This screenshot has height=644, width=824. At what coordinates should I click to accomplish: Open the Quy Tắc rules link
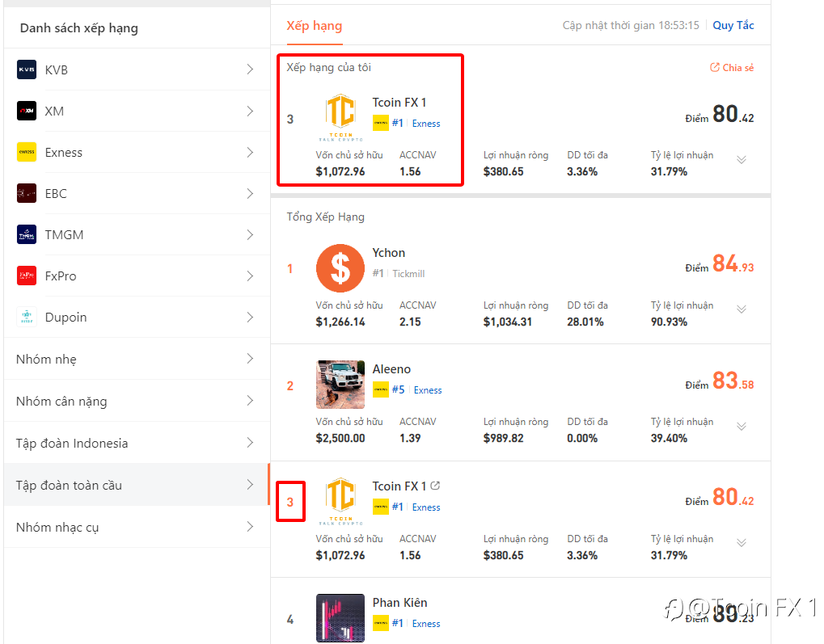pos(733,25)
